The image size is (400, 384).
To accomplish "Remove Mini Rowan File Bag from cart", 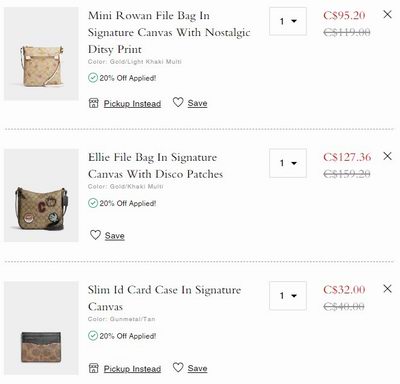I will (387, 14).
